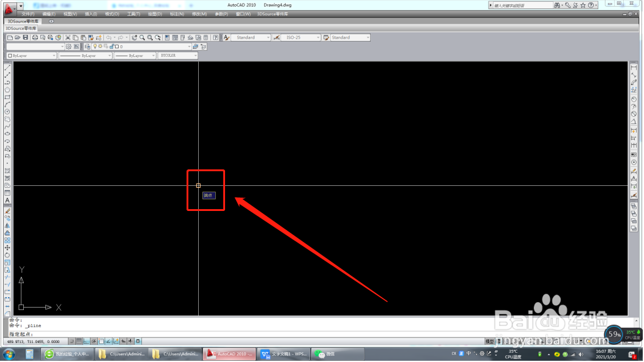Image resolution: width=644 pixels, height=362 pixels.
Task: Open the ISO-25 dimension style dropdown
Action: coord(301,37)
